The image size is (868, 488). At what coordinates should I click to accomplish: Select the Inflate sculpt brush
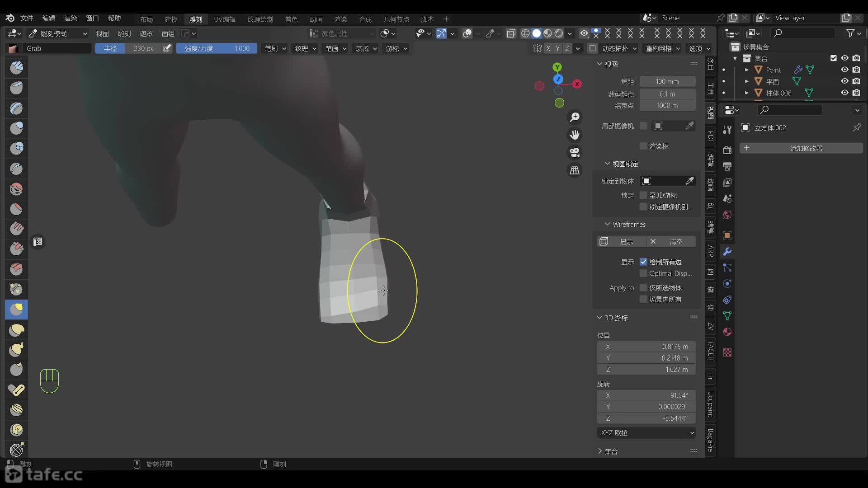16,128
